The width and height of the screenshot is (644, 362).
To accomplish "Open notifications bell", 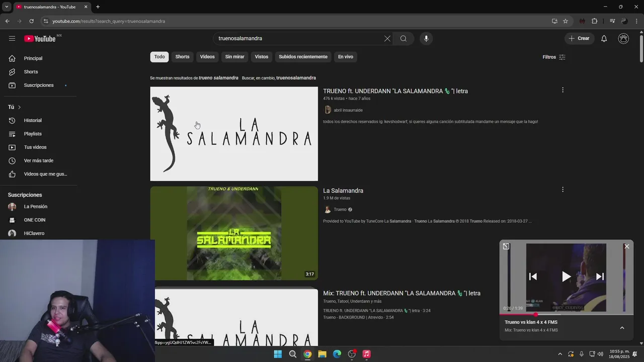I will (604, 38).
